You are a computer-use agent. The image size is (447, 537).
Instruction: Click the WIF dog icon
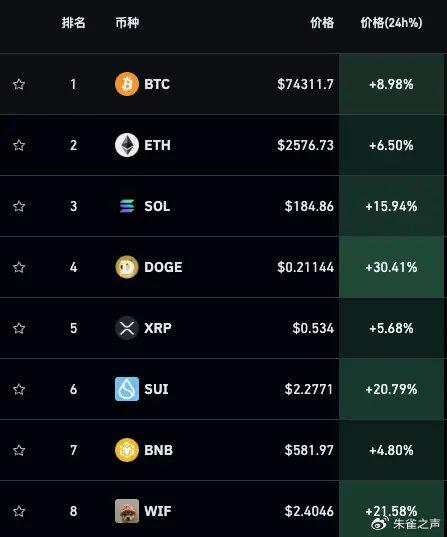click(127, 511)
